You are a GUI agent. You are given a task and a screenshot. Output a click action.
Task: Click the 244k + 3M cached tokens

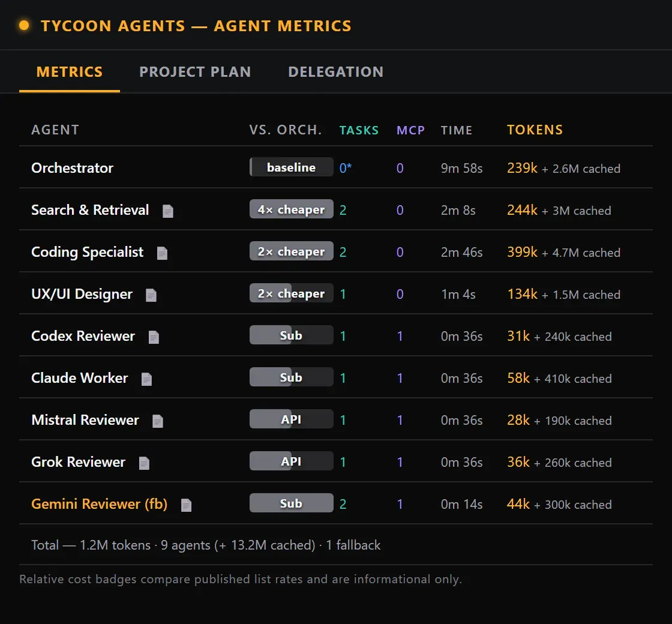(x=559, y=210)
